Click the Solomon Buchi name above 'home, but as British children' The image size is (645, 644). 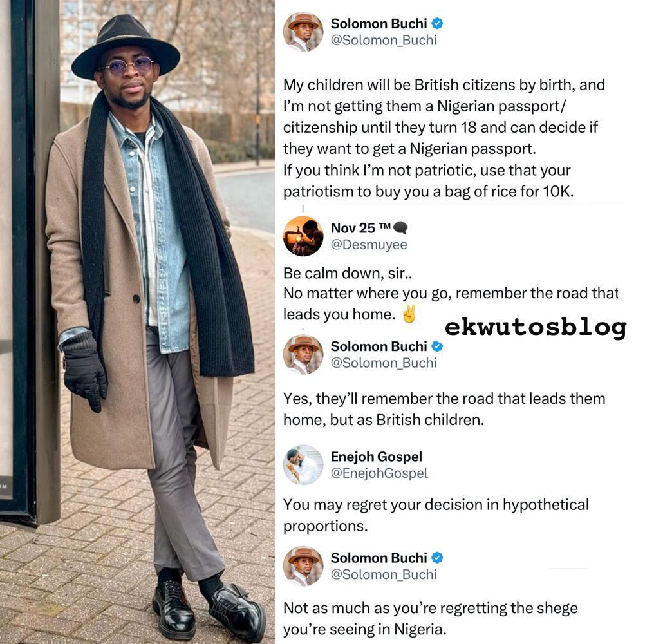click(379, 346)
